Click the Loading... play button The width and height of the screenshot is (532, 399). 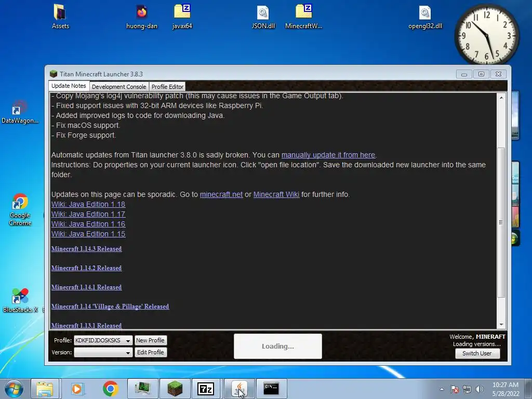[x=277, y=346]
